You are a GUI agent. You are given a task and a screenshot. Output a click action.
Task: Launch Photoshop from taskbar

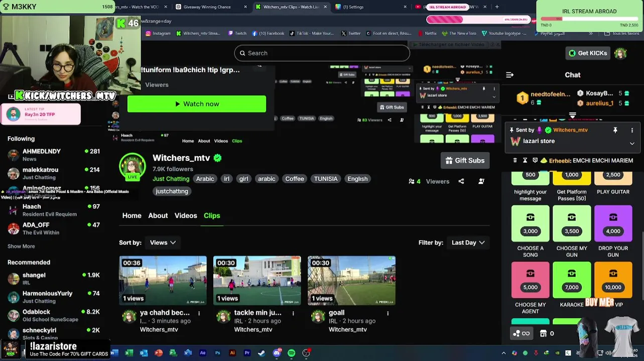point(217,353)
